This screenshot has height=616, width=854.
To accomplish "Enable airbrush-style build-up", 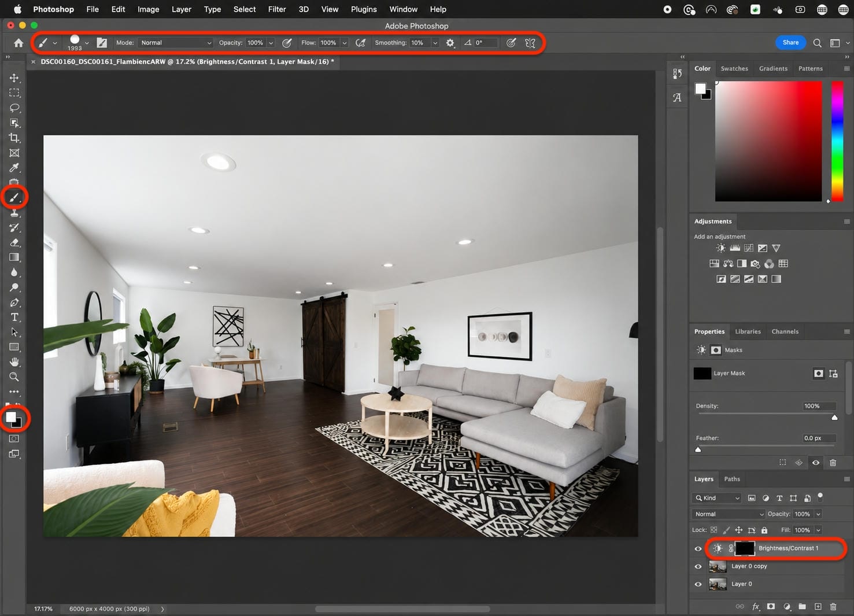I will click(x=361, y=43).
